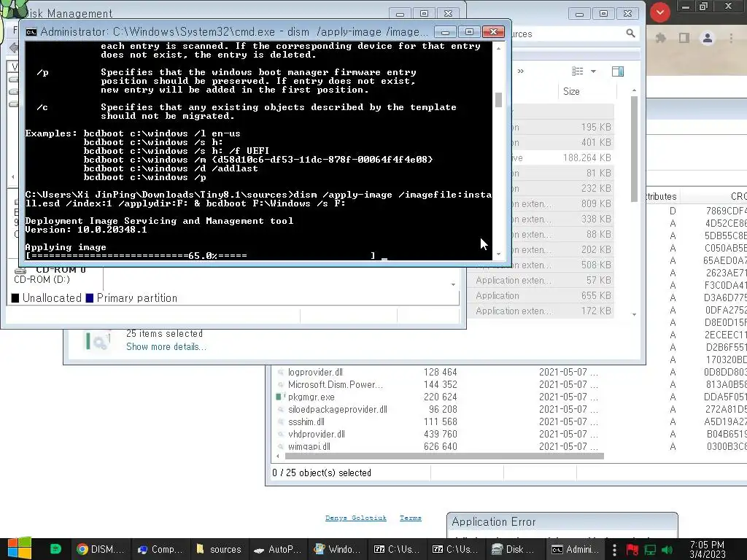Open the Terms link
This screenshot has height=560, width=747.
(x=411, y=518)
